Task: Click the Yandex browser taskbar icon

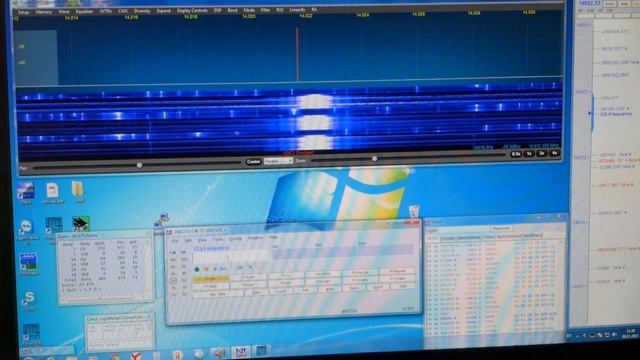Action: coord(136,356)
